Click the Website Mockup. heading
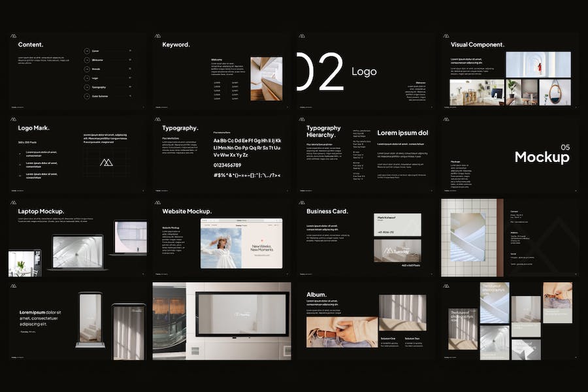 pos(187,211)
